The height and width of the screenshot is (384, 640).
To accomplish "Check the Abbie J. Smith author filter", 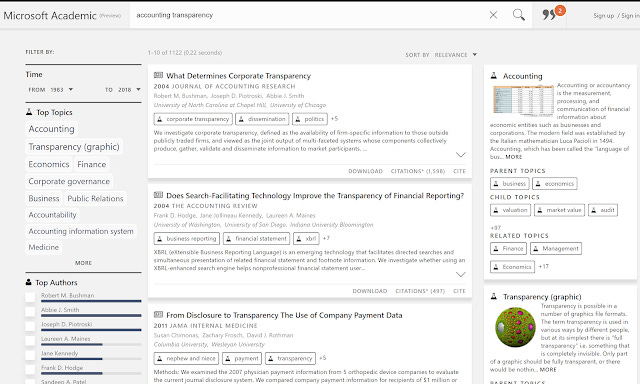I will click(30, 312).
